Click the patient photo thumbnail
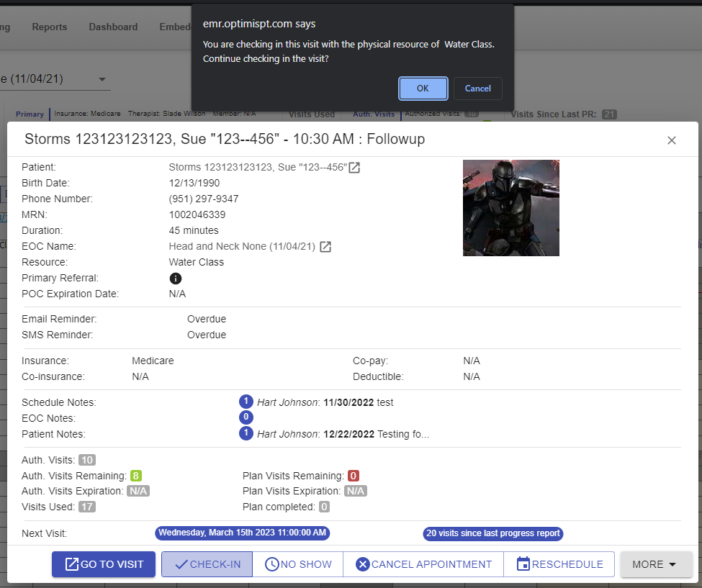Image resolution: width=702 pixels, height=588 pixels. pyautogui.click(x=510, y=208)
